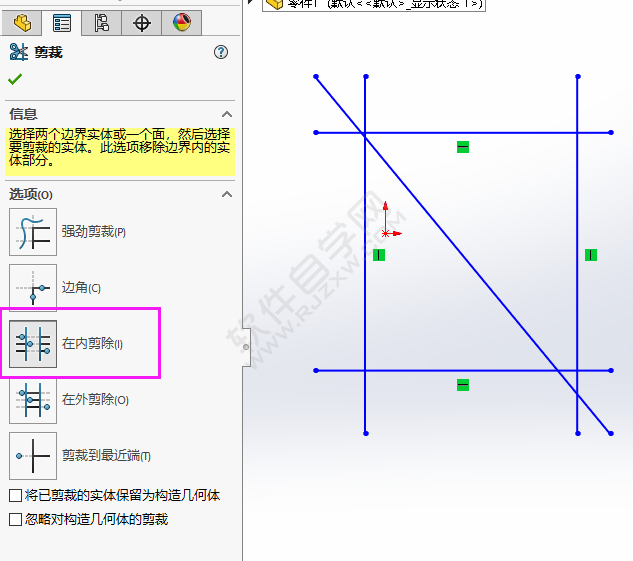The image size is (633, 561).
Task: Click the left vertical constraint green icon
Action: 379,255
